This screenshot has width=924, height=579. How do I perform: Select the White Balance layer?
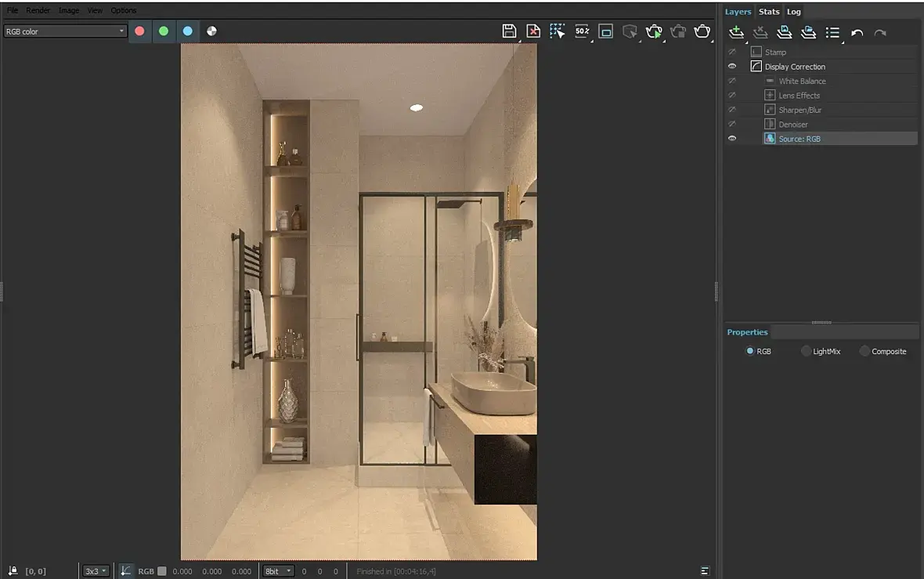[802, 81]
